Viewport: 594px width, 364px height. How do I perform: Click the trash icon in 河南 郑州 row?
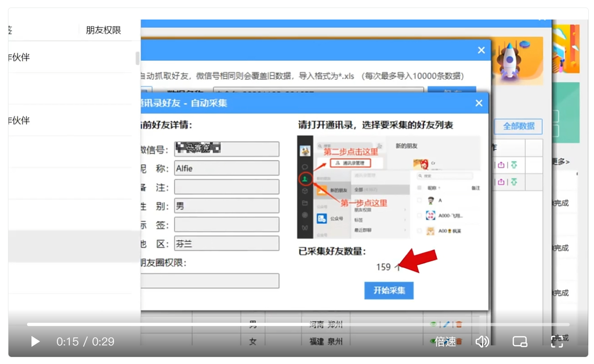tap(459, 325)
